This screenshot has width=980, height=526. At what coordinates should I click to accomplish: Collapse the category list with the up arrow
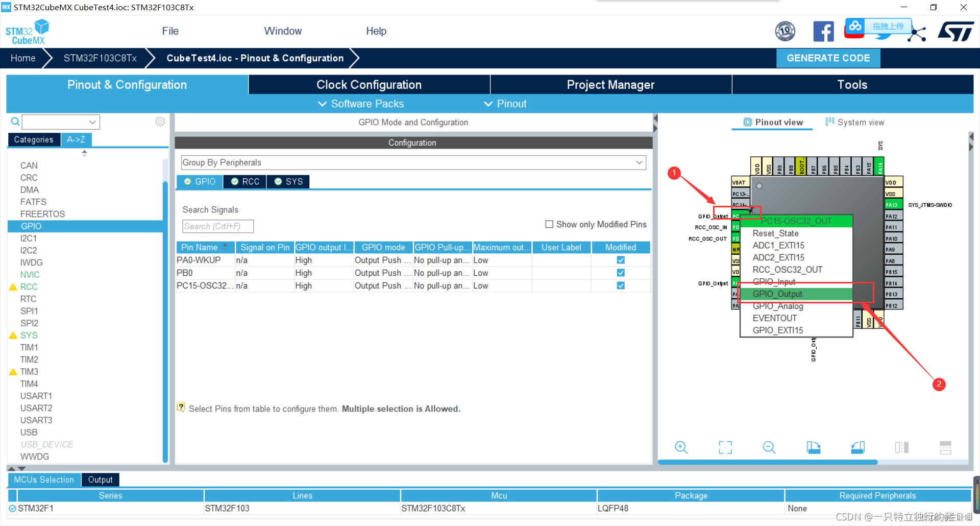coord(84,153)
